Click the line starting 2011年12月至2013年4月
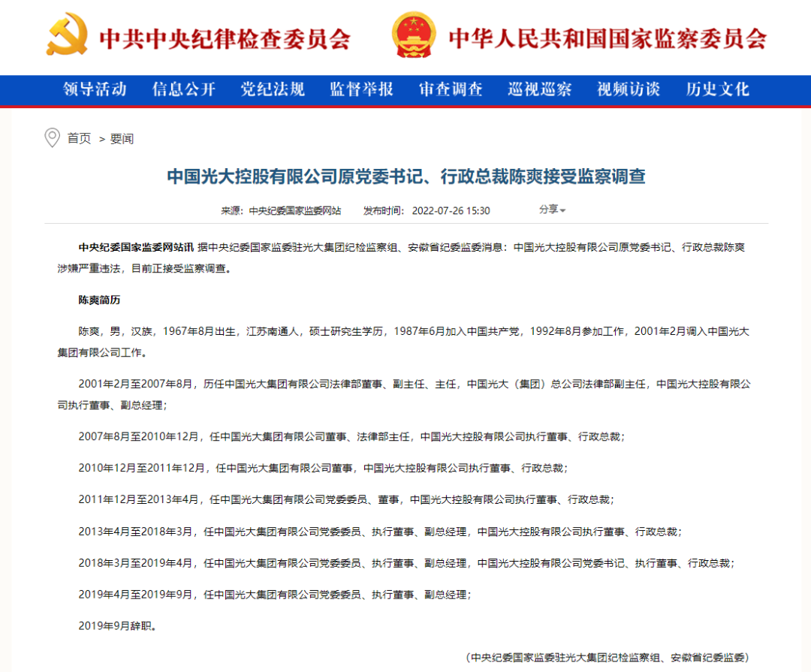 346,500
